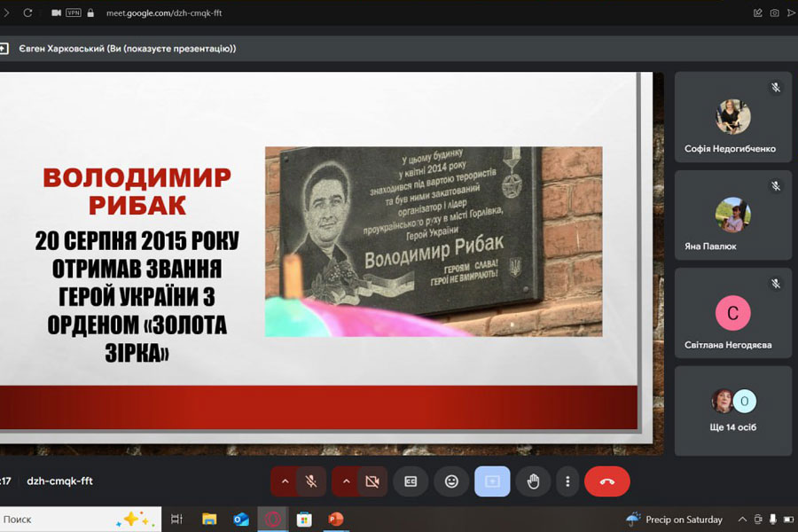The height and width of the screenshot is (532, 798).
Task: Open the emoji reactions panel
Action: click(451, 481)
